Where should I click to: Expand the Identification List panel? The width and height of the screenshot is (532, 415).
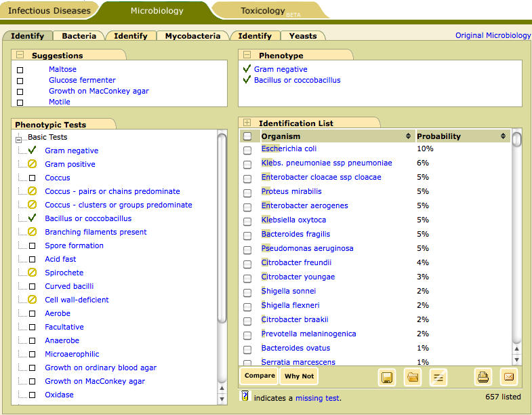[x=247, y=123]
